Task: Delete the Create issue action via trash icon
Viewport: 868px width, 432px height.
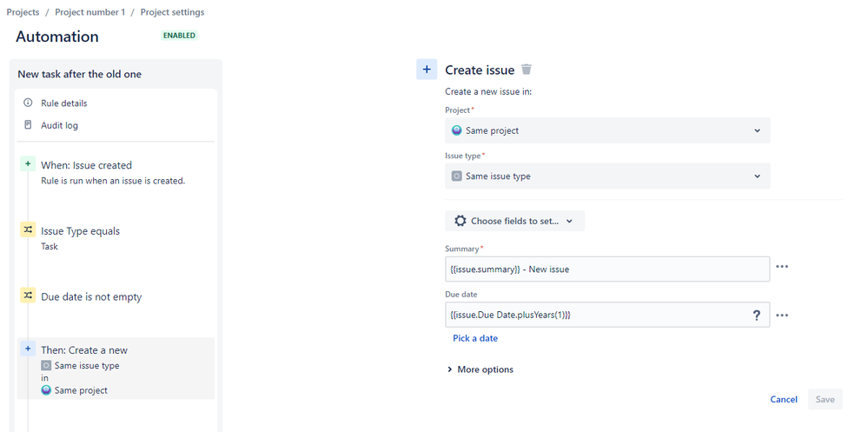Action: click(527, 70)
